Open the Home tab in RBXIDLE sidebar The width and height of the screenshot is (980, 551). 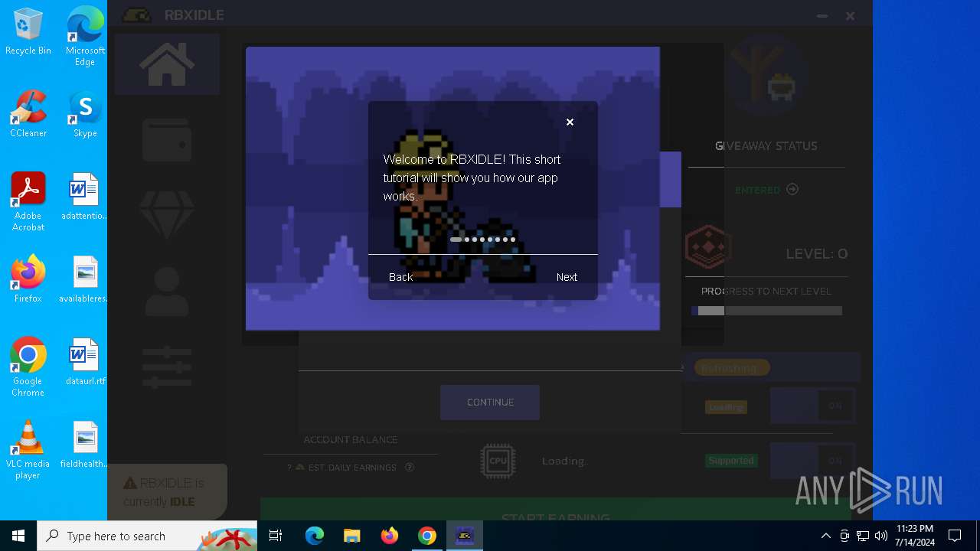point(167,64)
